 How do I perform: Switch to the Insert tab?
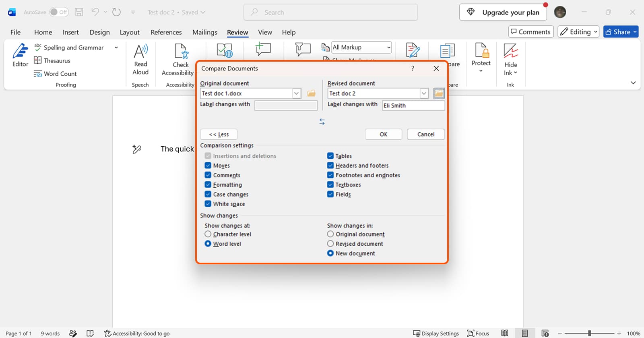point(70,32)
